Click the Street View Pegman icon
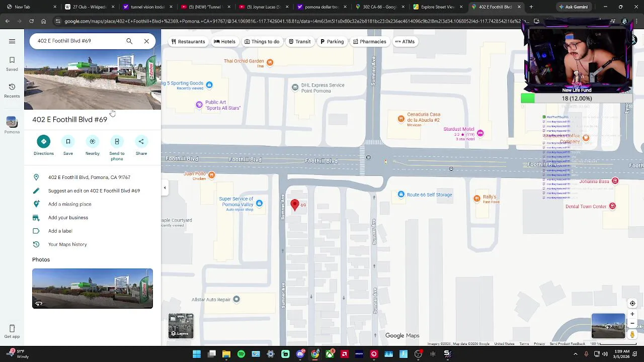 pyautogui.click(x=632, y=334)
